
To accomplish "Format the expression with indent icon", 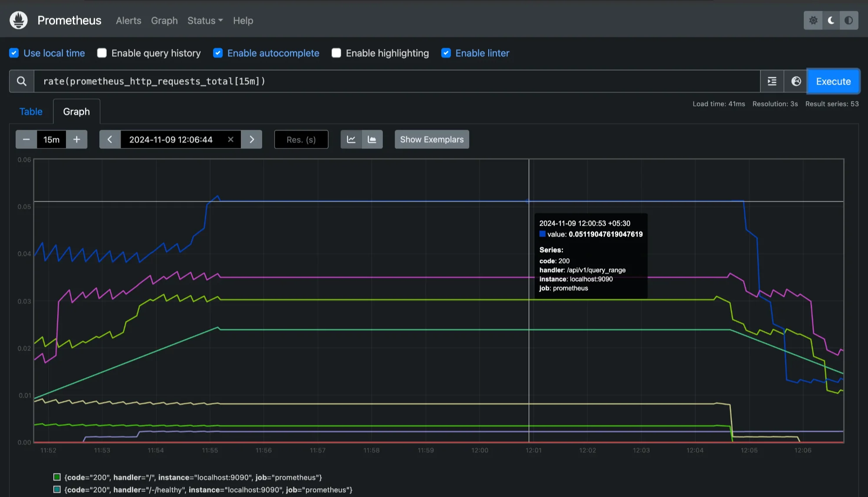I will (772, 81).
